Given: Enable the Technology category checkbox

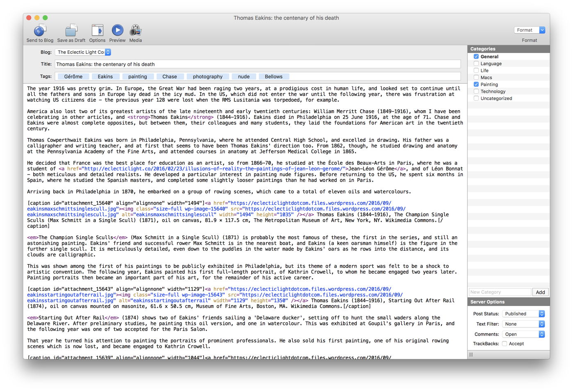Looking at the screenshot, I should [476, 91].
